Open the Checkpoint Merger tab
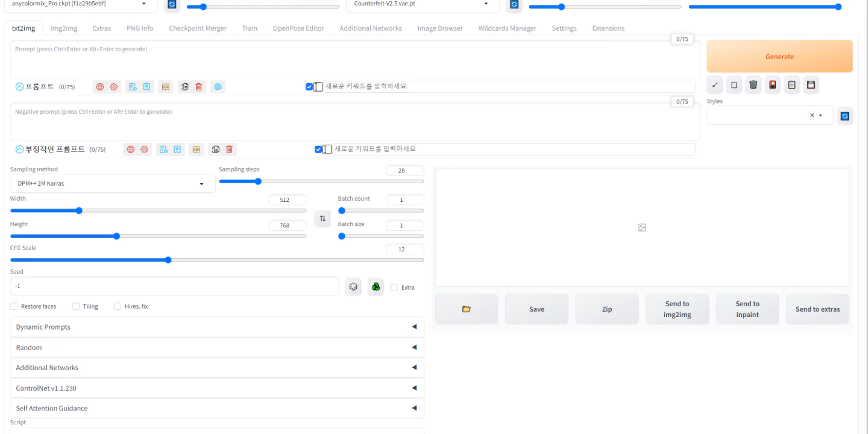 click(x=198, y=28)
